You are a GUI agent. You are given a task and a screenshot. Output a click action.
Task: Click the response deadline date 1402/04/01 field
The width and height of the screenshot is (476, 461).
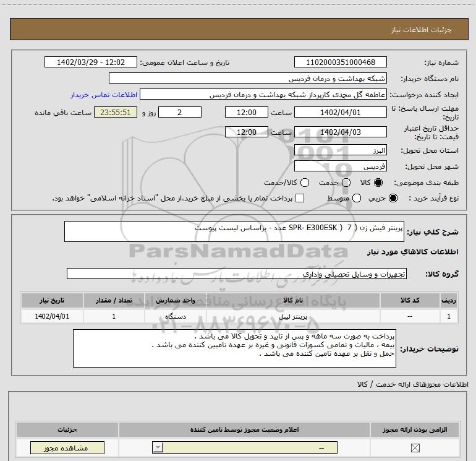click(340, 112)
